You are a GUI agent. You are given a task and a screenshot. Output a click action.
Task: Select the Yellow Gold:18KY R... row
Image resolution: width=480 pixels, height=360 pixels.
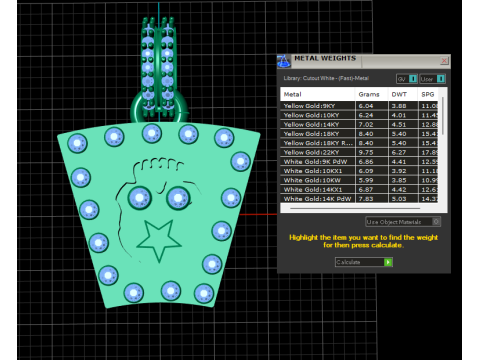click(x=359, y=143)
